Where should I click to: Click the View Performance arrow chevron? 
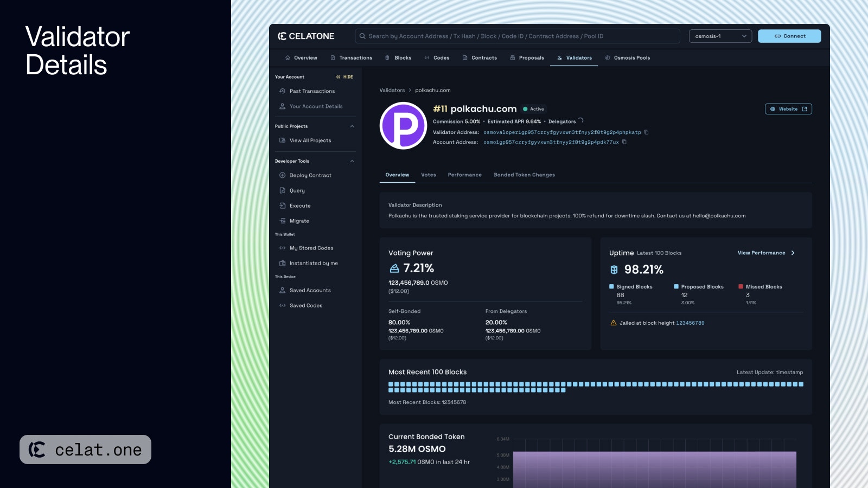[793, 253]
